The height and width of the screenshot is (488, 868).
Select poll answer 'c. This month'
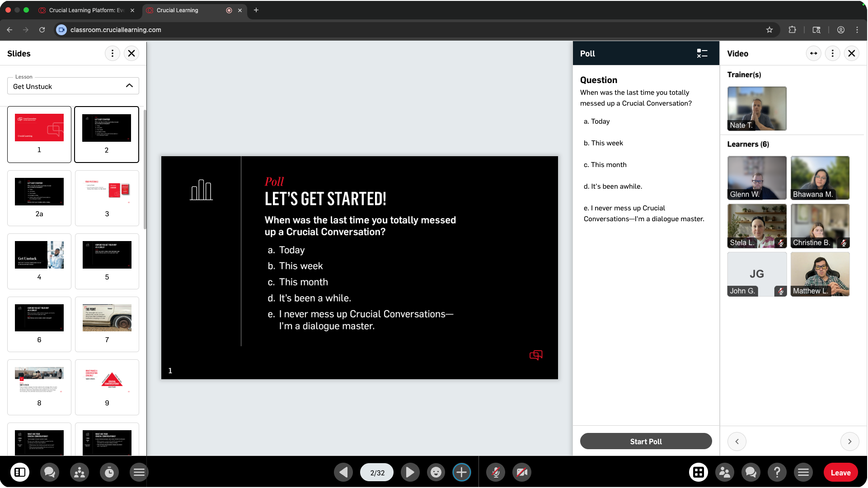point(605,165)
